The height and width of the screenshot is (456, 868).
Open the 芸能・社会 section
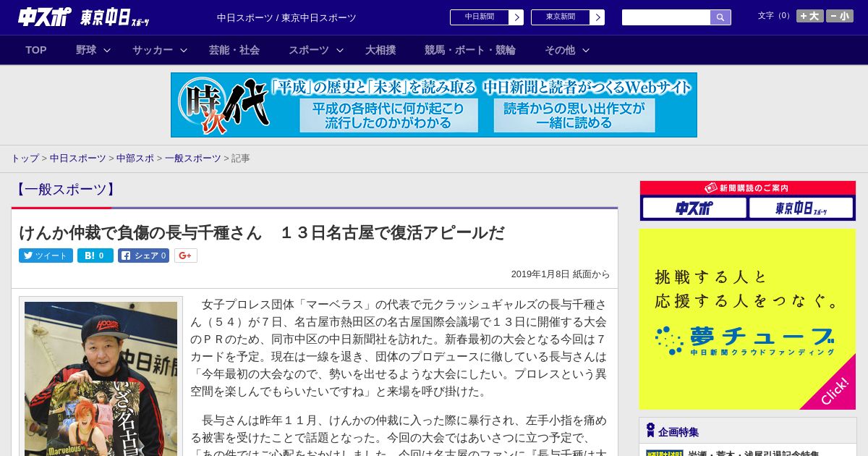point(234,50)
